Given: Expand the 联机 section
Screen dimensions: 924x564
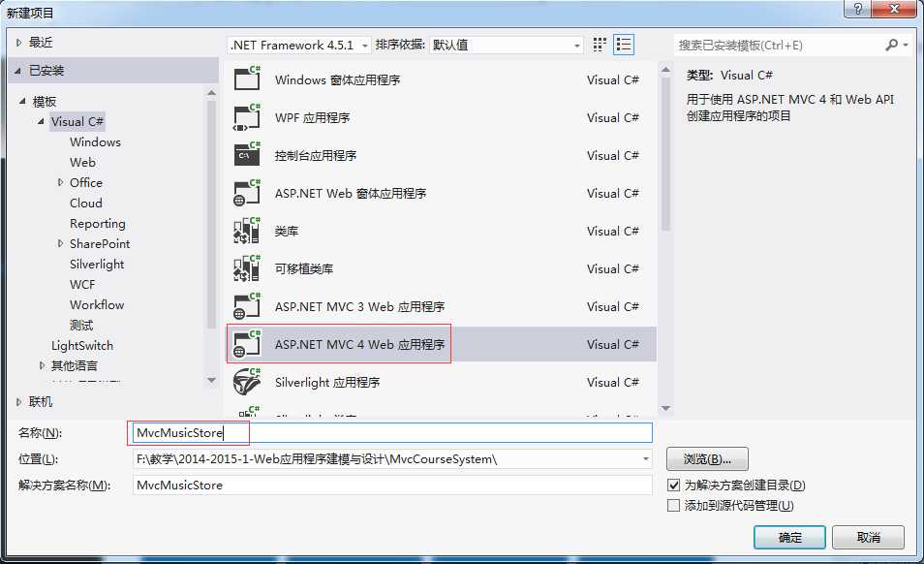Looking at the screenshot, I should pos(18,402).
